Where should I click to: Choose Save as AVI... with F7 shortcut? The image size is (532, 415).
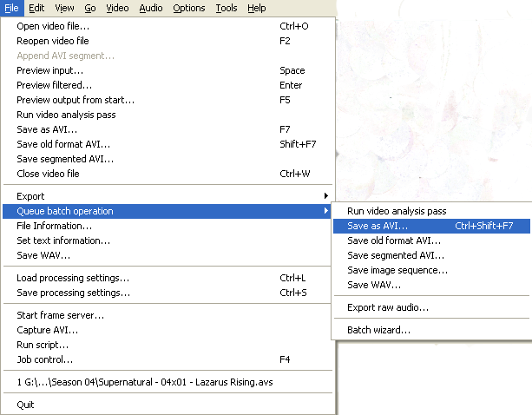167,129
